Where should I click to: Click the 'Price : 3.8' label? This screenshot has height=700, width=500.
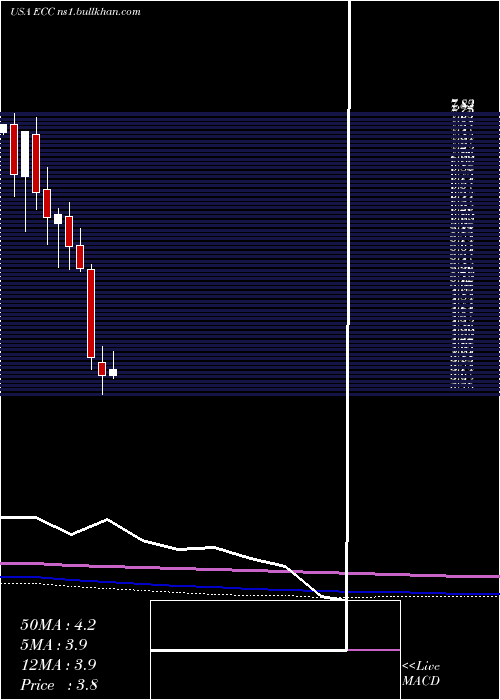[x=59, y=684]
